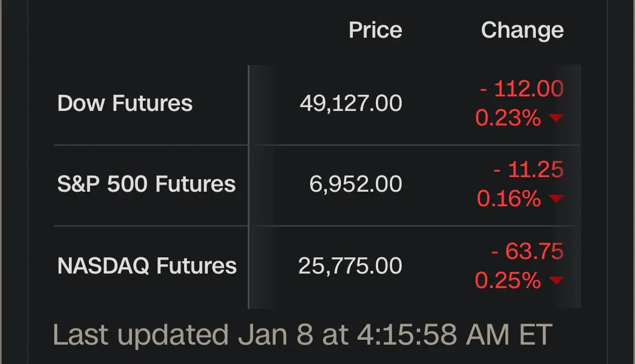Click the "Last updated" label text
Viewport: 635px width, 364px height.
[141, 335]
